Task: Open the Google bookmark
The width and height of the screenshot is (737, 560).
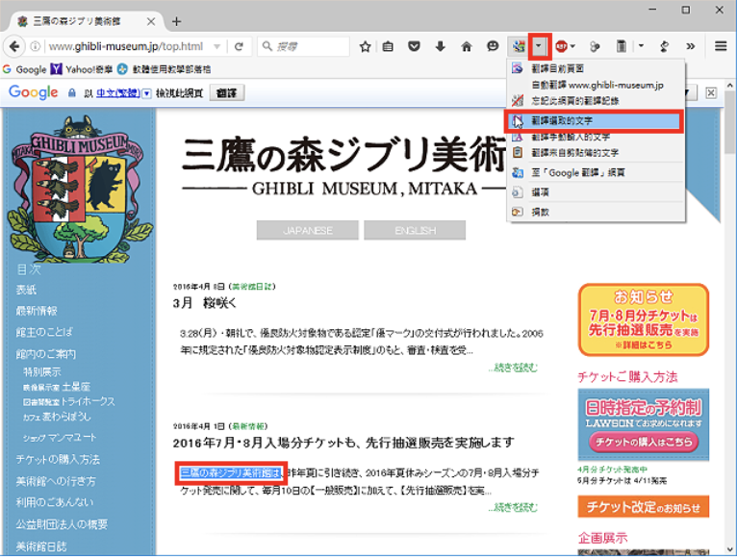Action: 24,69
